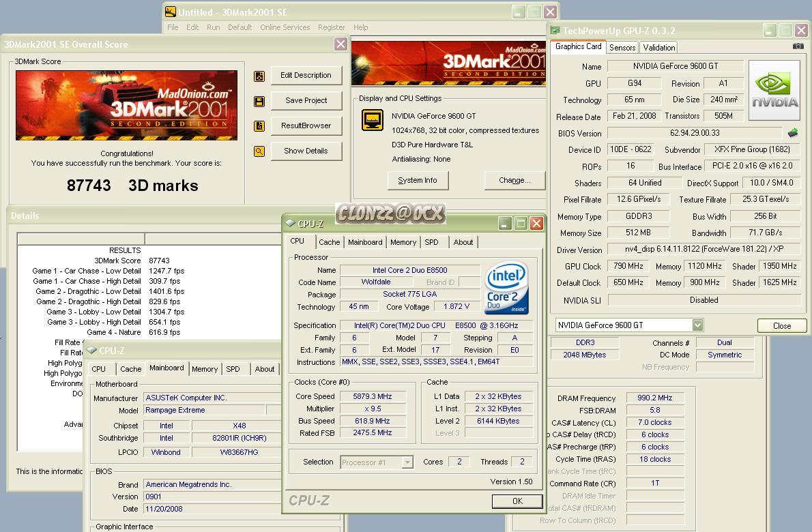
Task: Click the Edit Description icon
Action: pyautogui.click(x=259, y=76)
